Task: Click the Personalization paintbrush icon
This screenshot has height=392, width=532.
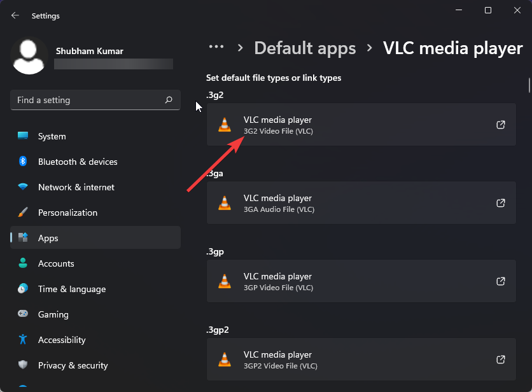Action: [x=23, y=212]
